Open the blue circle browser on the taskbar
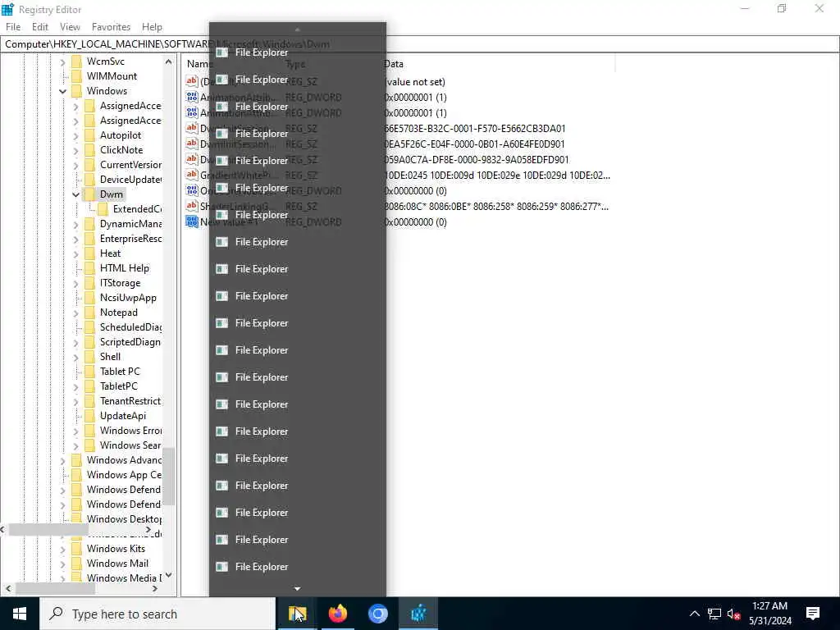Screen dimensions: 840x630 [x=377, y=614]
